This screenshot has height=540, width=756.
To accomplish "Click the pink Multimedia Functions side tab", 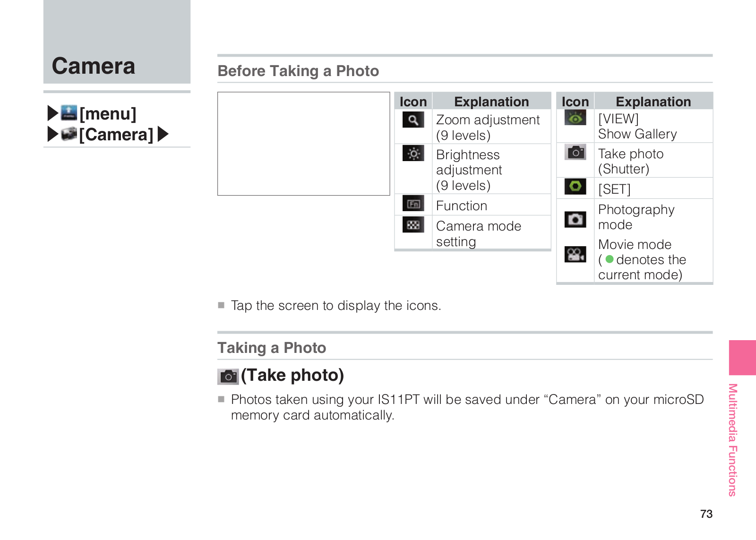I will [742, 358].
